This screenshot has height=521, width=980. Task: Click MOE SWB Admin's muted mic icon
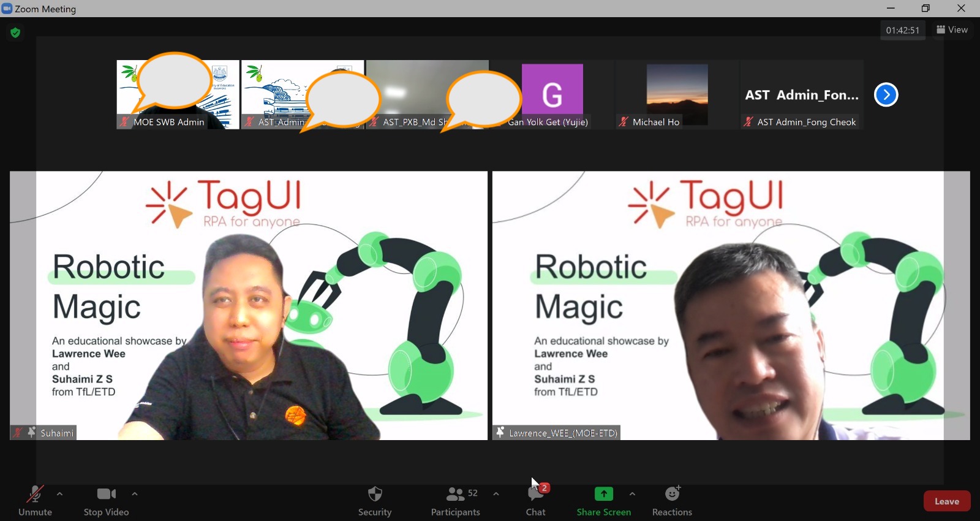[x=124, y=122]
